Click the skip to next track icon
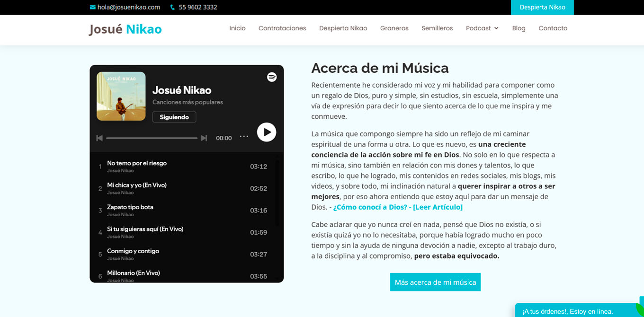This screenshot has width=644, height=317. click(x=204, y=138)
